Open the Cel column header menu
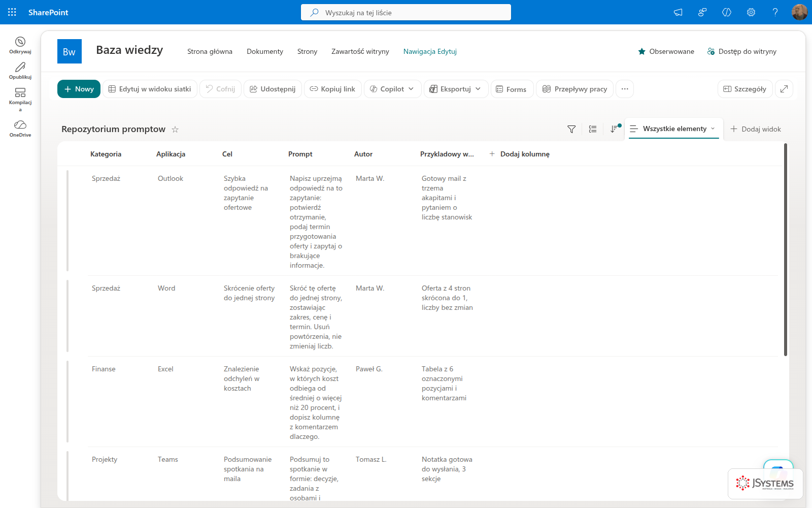The width and height of the screenshot is (812, 508). pyautogui.click(x=227, y=154)
